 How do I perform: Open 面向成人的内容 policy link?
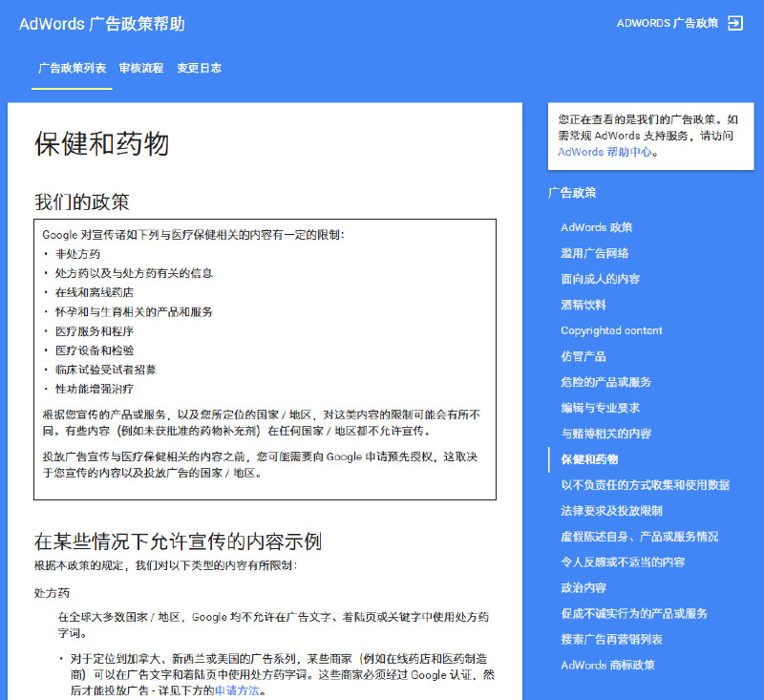(601, 279)
